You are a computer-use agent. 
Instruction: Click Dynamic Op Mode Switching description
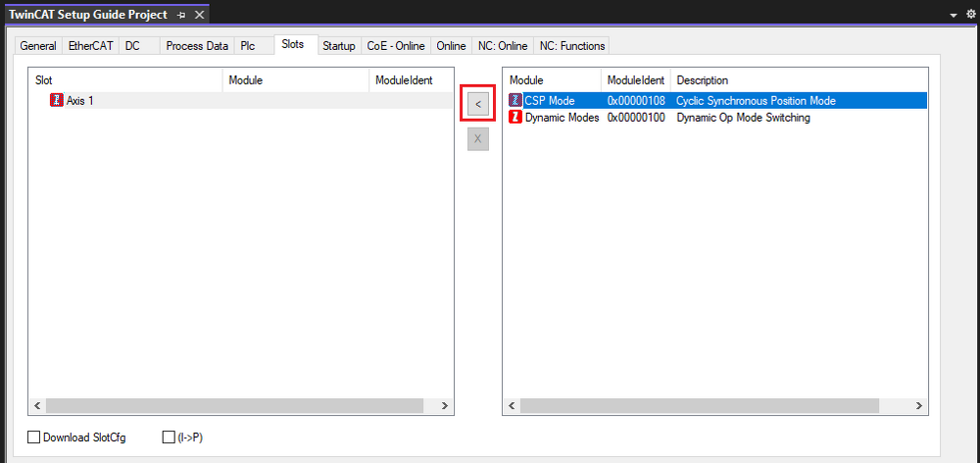743,117
